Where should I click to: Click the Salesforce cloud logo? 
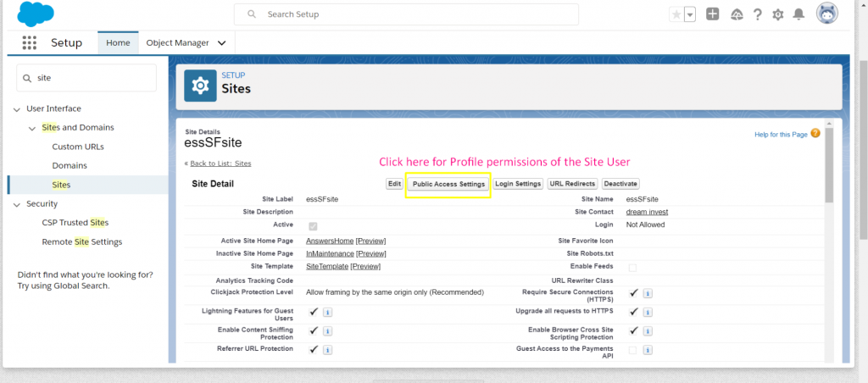35,14
